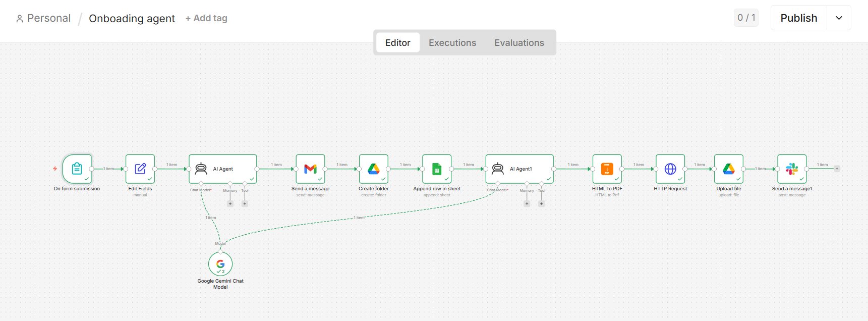The height and width of the screenshot is (321, 868).
Task: Open the HTML to PDF node
Action: [607, 169]
